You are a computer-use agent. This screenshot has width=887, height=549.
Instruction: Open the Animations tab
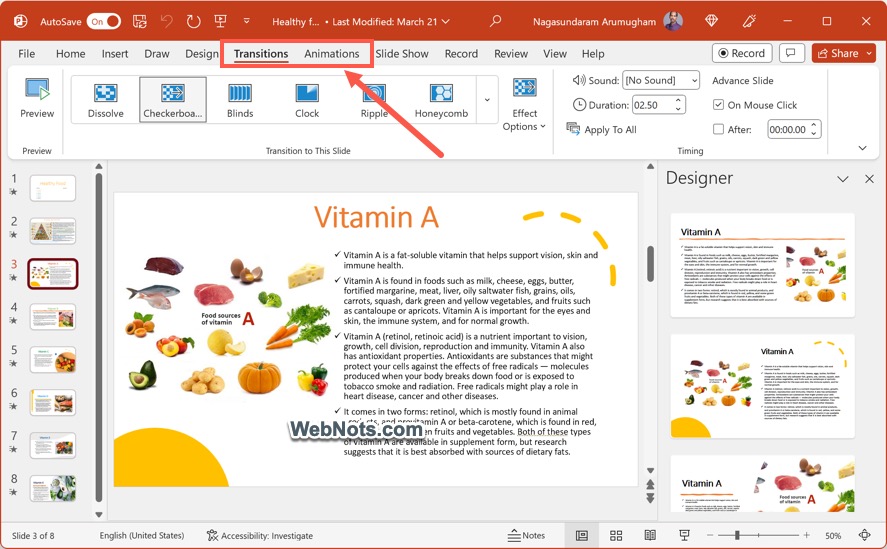331,54
